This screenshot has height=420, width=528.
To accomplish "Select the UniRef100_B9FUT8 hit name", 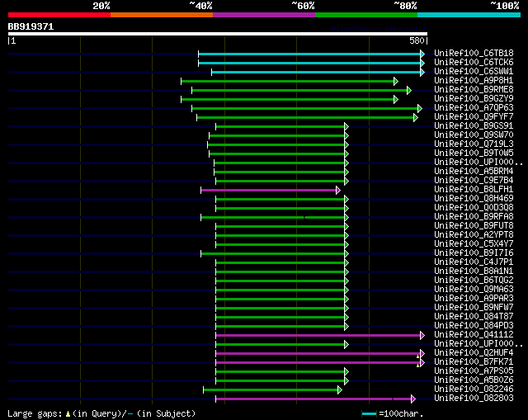I will pyautogui.click(x=474, y=225).
